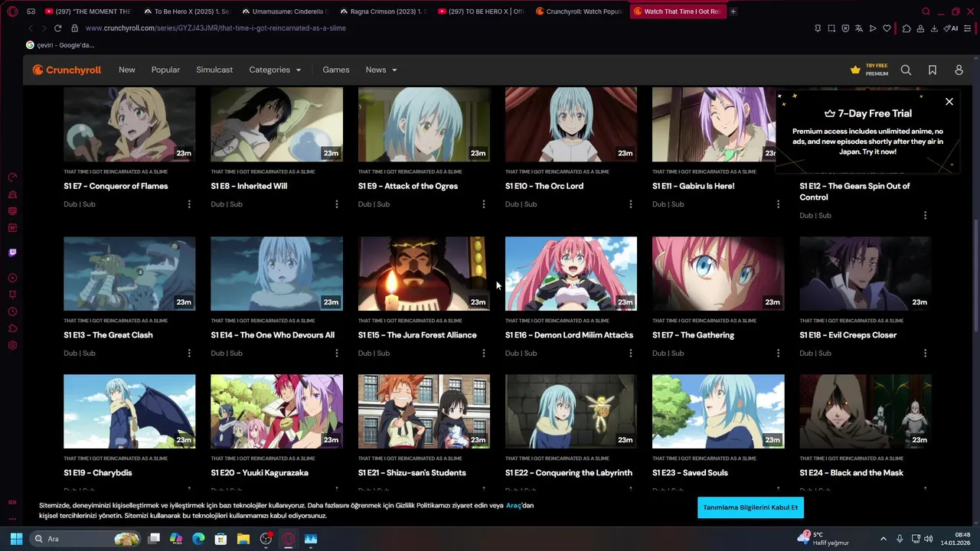Click the Crunchyroll logo

(x=67, y=70)
